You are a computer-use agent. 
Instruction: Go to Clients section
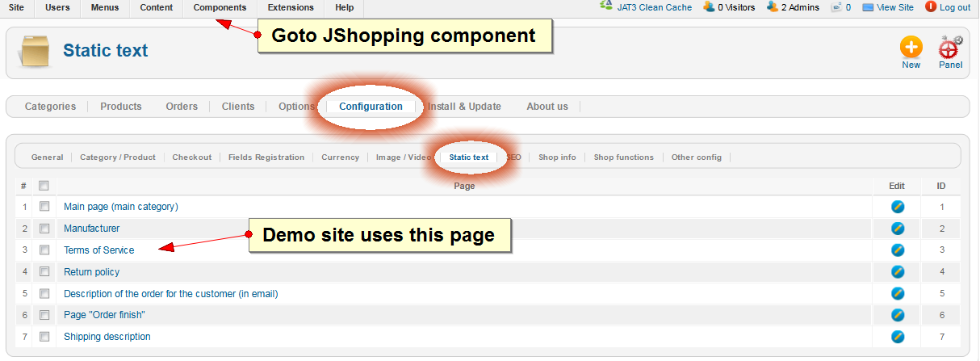click(x=238, y=107)
